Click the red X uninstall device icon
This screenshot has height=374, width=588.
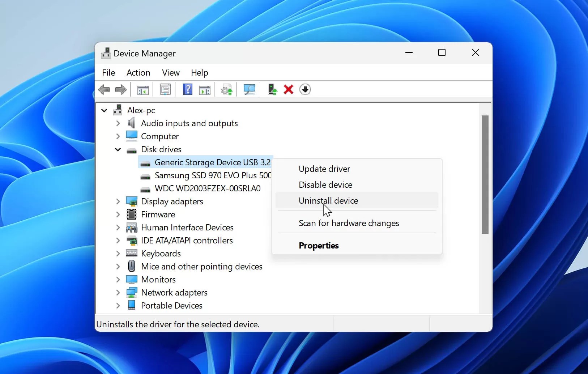tap(289, 89)
